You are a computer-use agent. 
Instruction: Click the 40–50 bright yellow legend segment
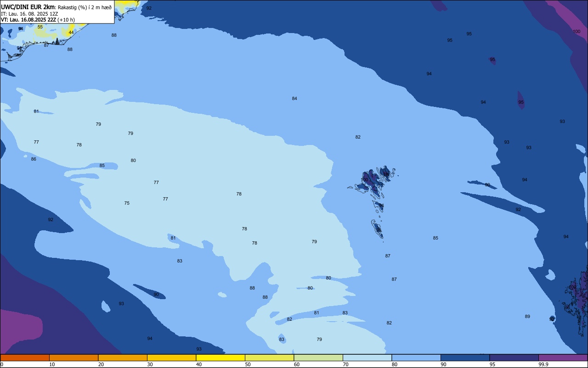tap(220, 357)
